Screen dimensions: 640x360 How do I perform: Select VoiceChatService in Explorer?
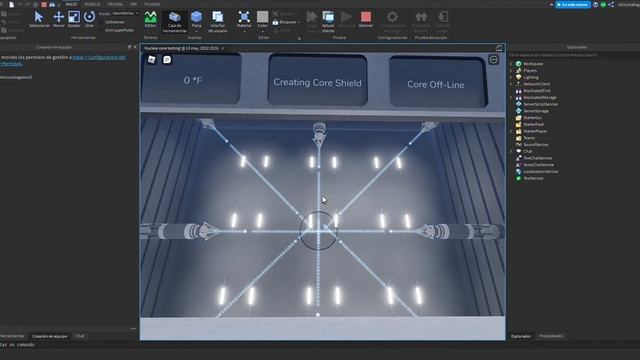click(538, 165)
